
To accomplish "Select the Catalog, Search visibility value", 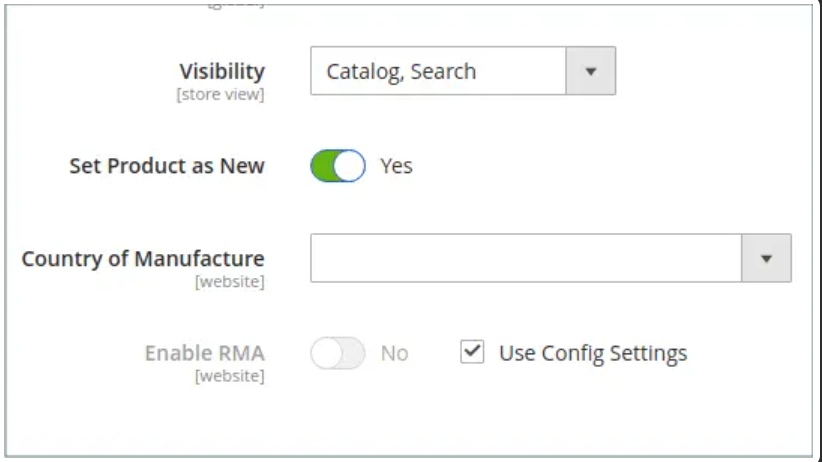I will [x=401, y=71].
